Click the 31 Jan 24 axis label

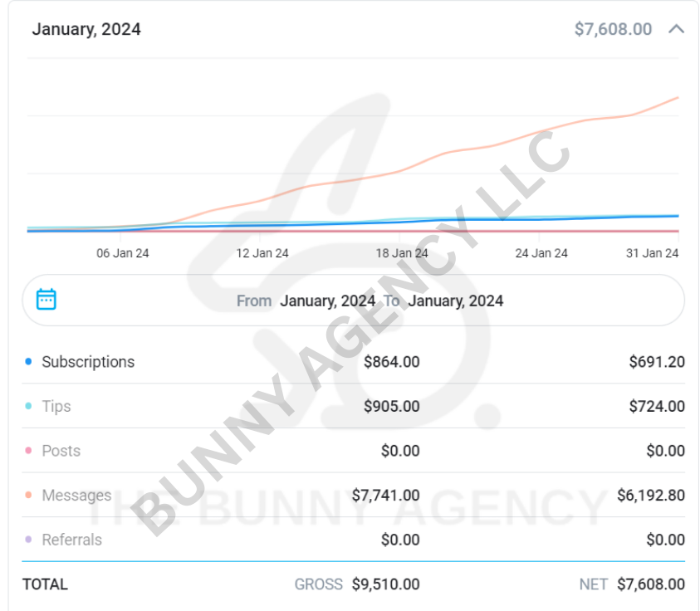point(652,253)
